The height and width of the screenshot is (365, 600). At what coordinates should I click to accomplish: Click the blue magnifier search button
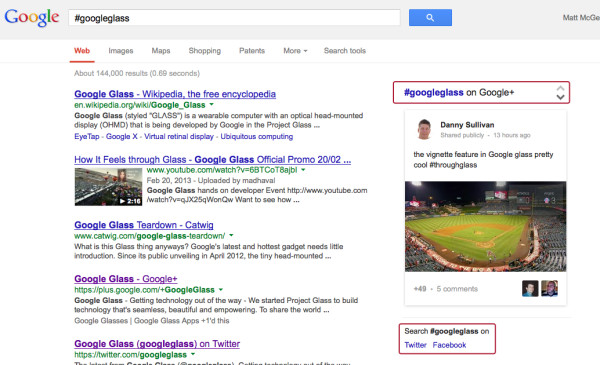point(430,18)
